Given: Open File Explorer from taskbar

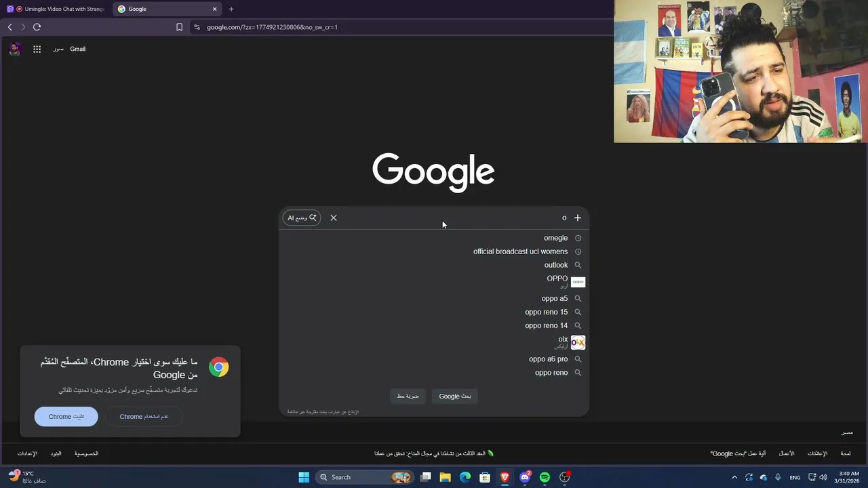Looking at the screenshot, I should (446, 477).
